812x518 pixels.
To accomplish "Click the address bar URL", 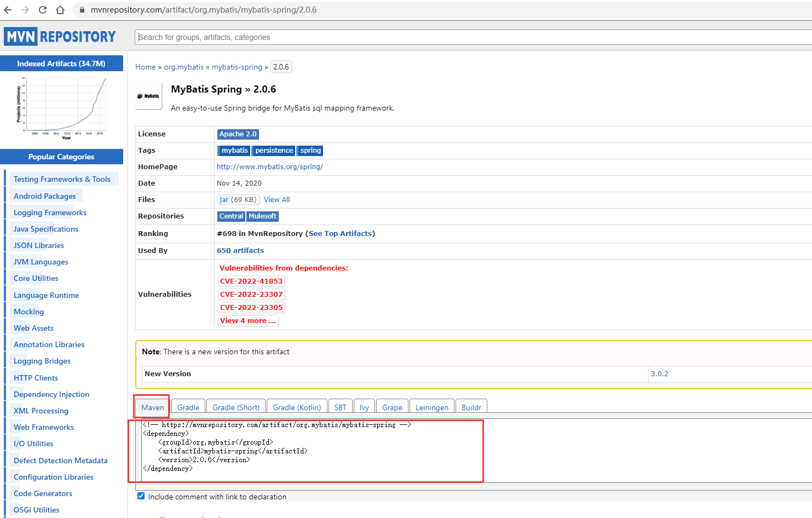I will pos(204,10).
